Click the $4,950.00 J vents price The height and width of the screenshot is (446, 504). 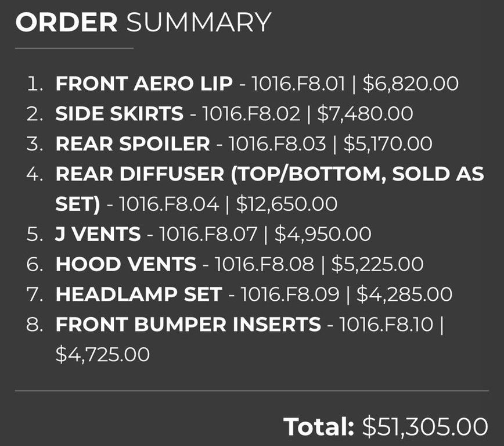[322, 234]
